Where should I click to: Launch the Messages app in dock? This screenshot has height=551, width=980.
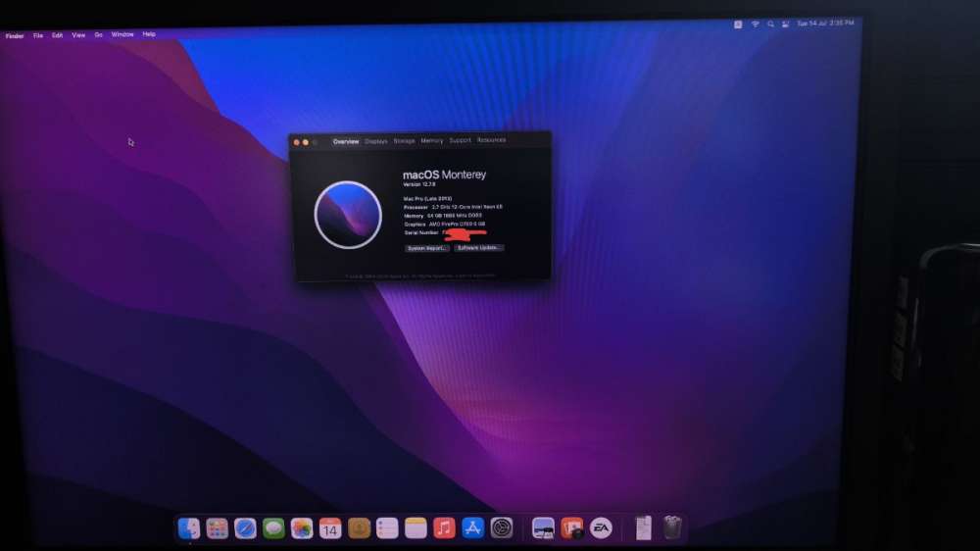[x=273, y=528]
